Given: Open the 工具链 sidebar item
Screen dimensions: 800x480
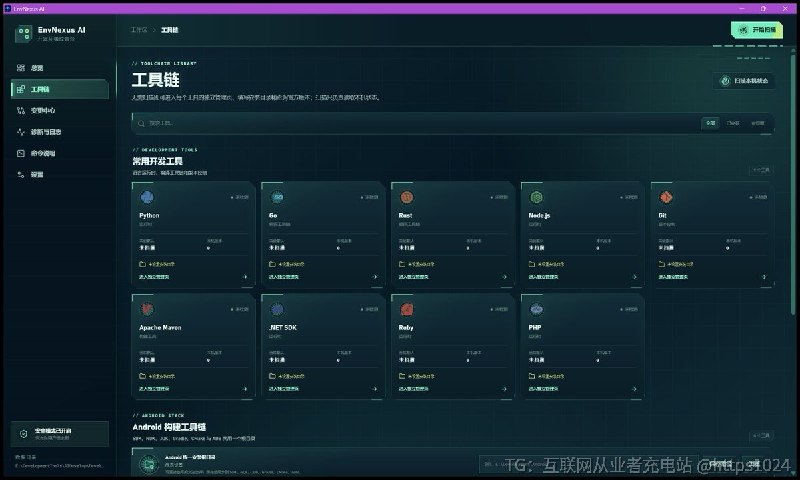Looking at the screenshot, I should tap(60, 89).
